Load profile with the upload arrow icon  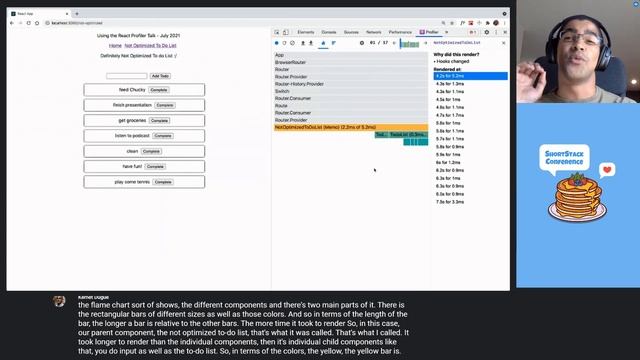point(303,43)
